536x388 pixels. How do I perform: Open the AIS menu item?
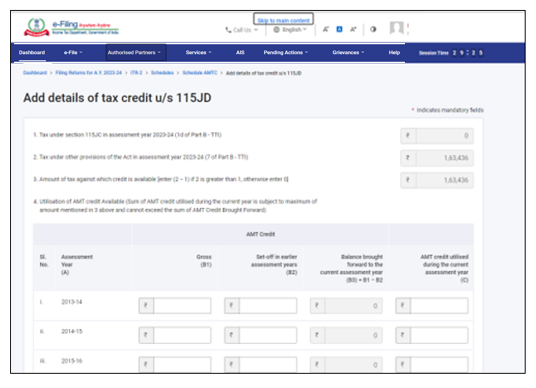(240, 52)
